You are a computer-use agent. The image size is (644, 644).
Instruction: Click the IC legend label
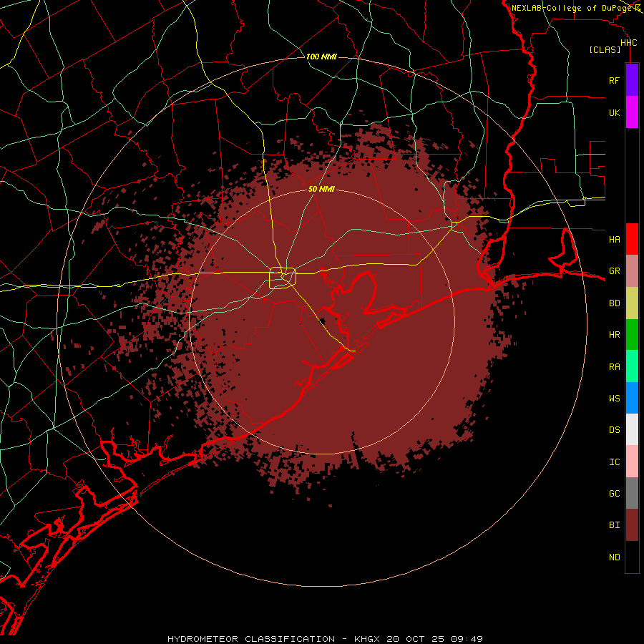tap(614, 462)
